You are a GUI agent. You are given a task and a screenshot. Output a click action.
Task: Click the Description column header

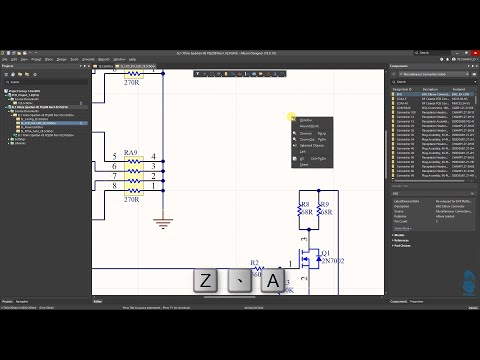click(x=430, y=89)
